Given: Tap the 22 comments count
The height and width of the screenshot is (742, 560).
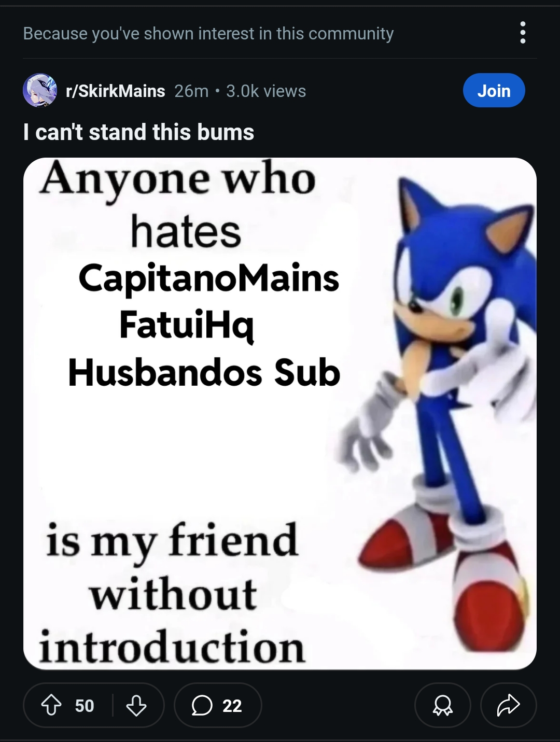Looking at the screenshot, I should tap(232, 706).
